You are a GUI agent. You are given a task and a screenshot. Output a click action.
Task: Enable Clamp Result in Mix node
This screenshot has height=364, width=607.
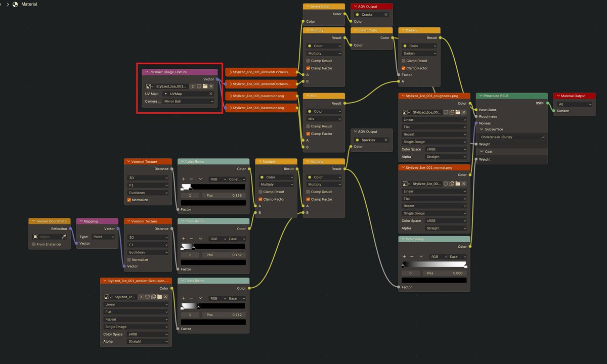pos(309,126)
